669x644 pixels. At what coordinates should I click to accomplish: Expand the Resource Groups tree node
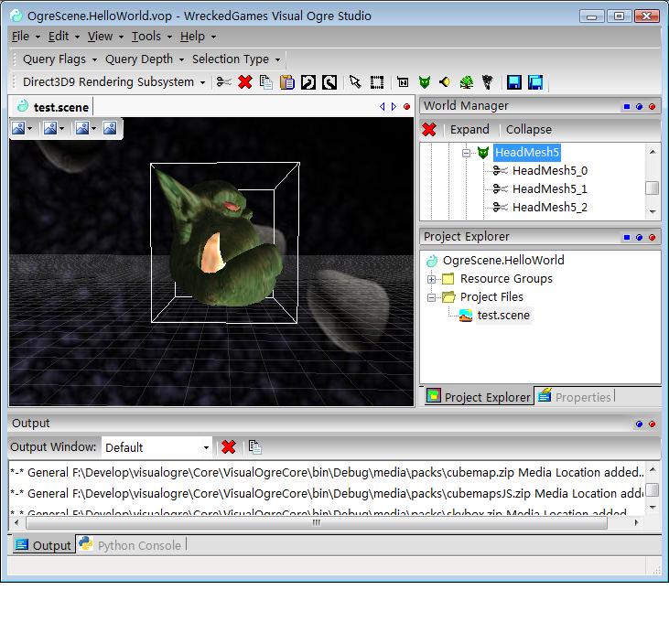[x=432, y=279]
